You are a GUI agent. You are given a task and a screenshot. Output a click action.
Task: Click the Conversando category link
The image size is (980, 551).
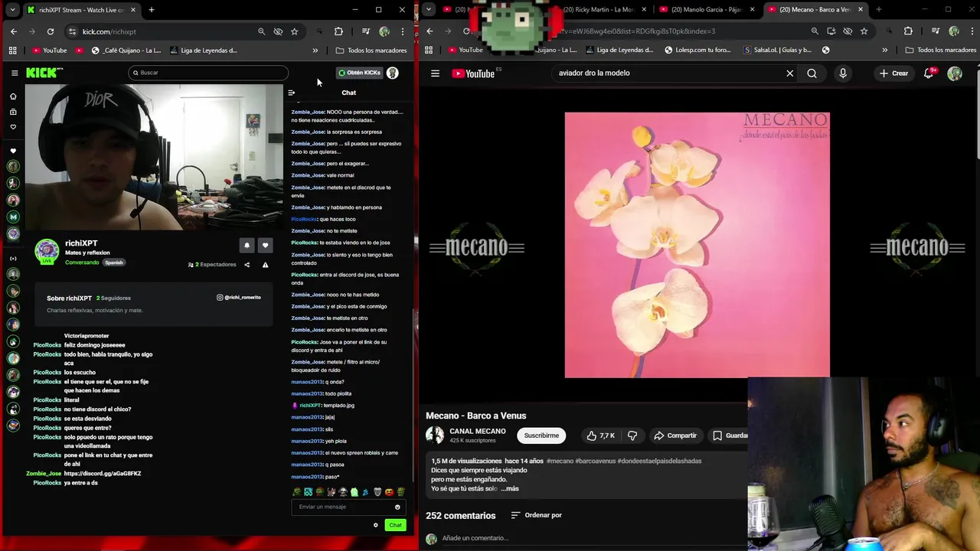[x=82, y=262]
